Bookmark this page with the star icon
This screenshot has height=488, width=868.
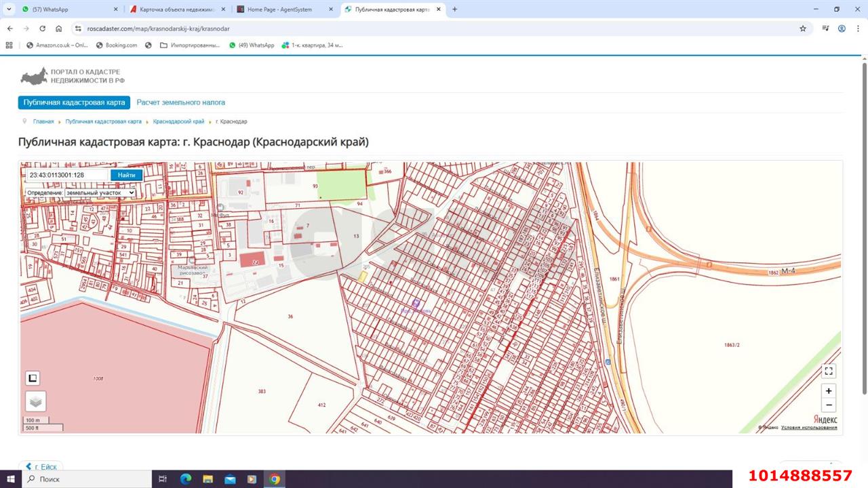803,28
